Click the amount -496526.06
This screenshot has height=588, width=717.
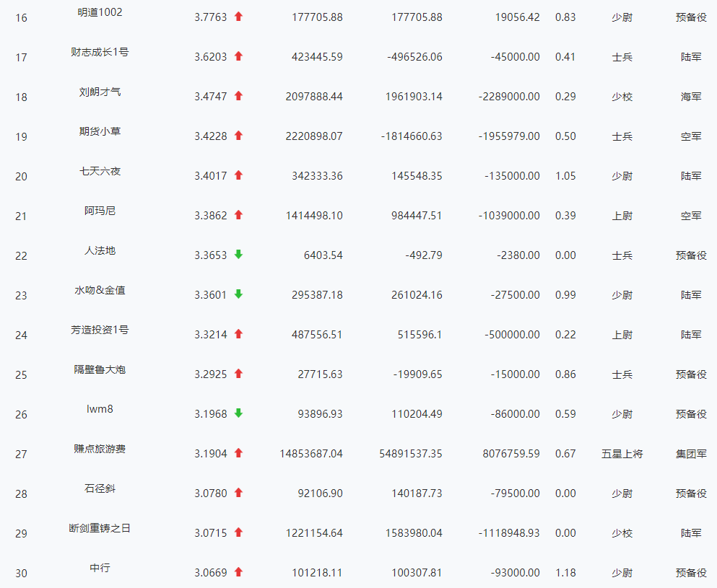[414, 57]
